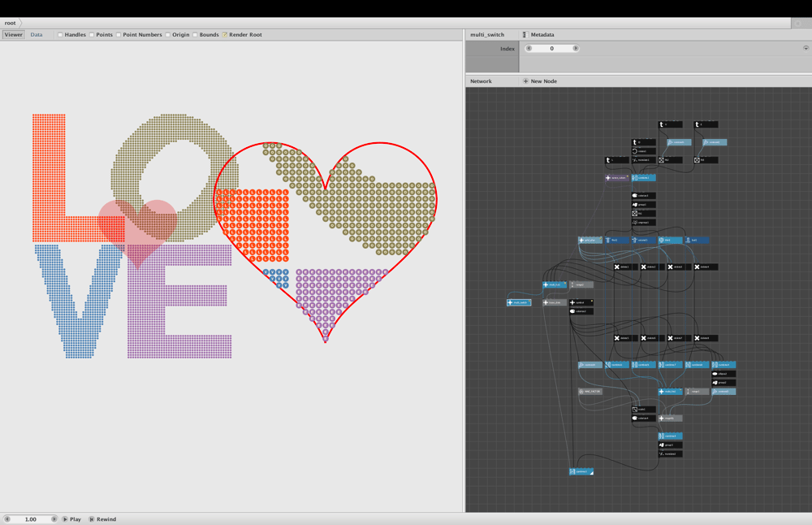Select the colorize2 node

coord(581,311)
